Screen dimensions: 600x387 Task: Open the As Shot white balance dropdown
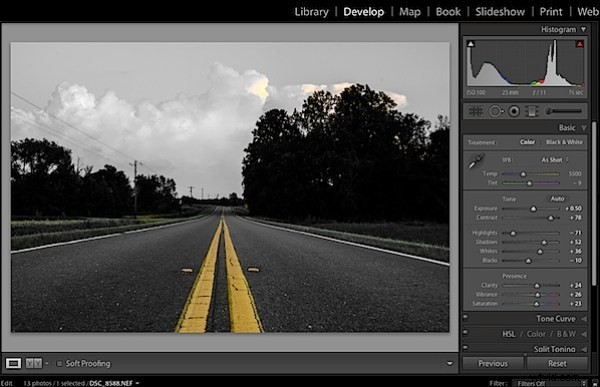[555, 160]
